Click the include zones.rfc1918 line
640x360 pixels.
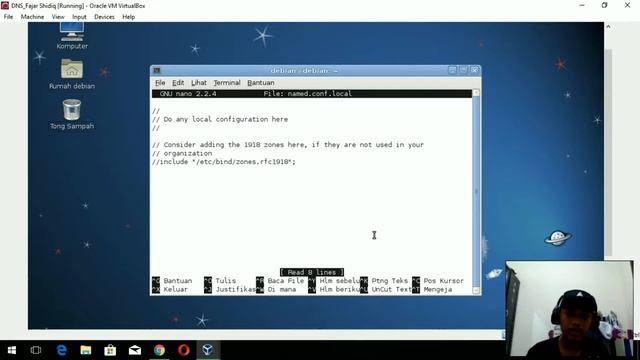click(224, 162)
